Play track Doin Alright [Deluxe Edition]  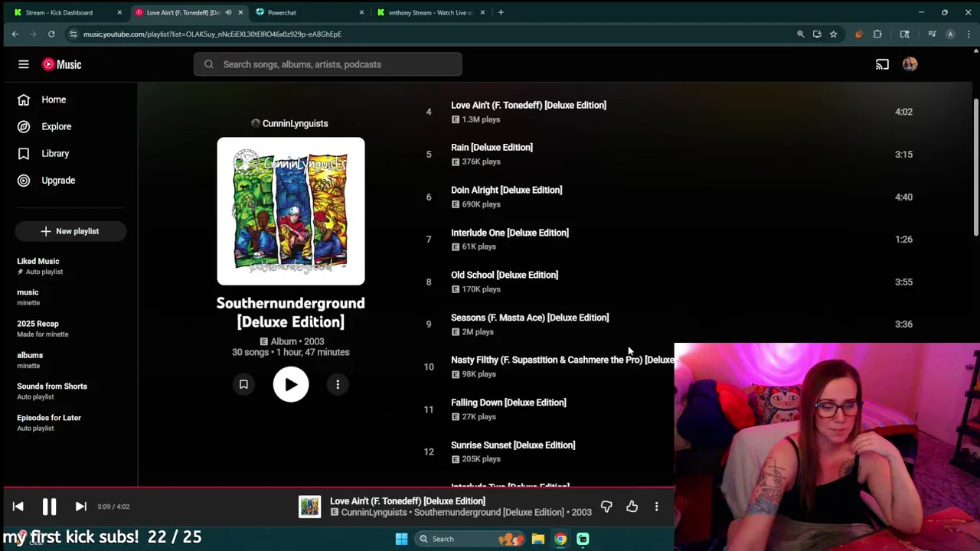506,190
